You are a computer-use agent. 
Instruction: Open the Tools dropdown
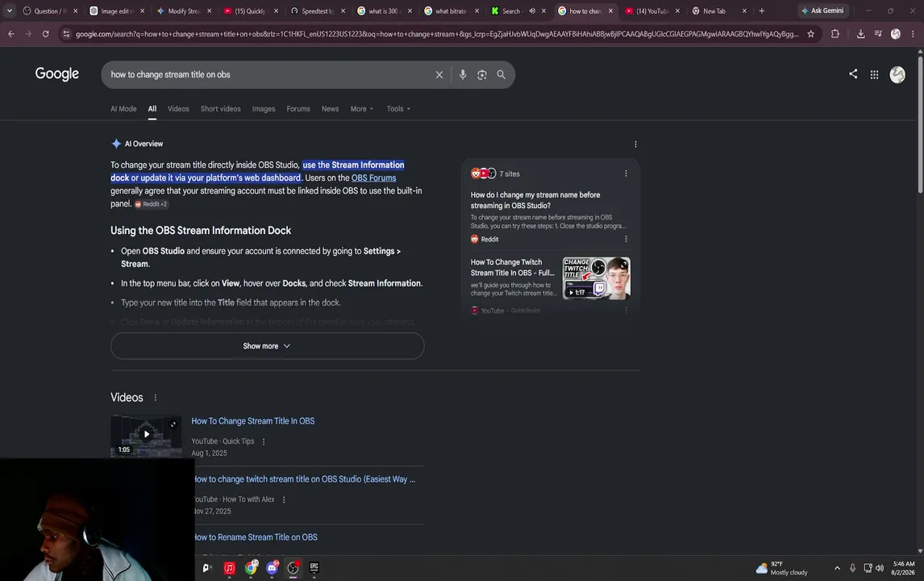click(398, 108)
